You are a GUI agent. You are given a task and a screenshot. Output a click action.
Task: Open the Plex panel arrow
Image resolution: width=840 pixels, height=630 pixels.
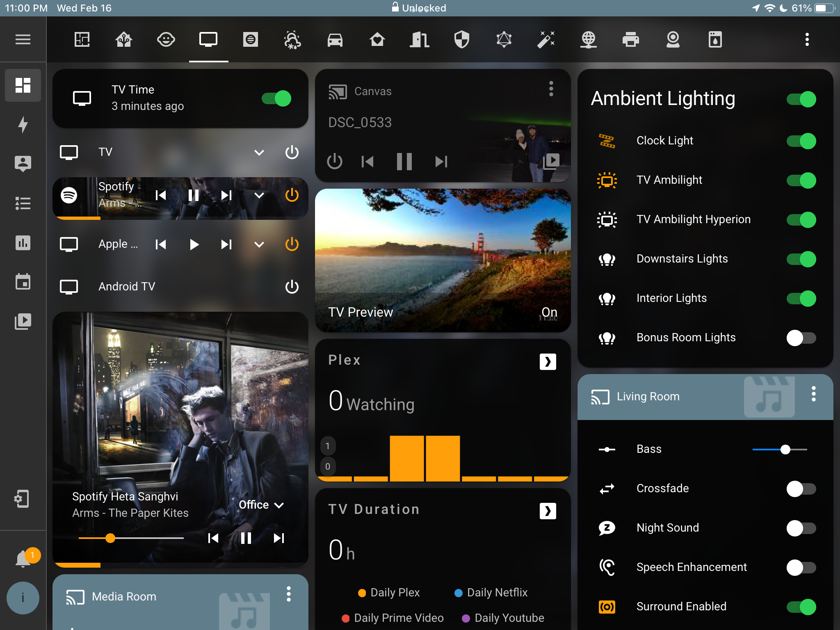[x=548, y=361]
